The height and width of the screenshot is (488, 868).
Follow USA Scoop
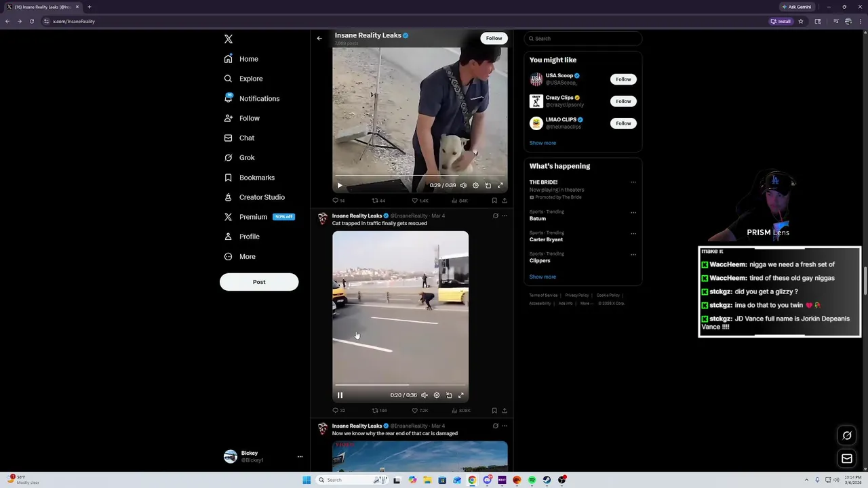[x=623, y=79]
